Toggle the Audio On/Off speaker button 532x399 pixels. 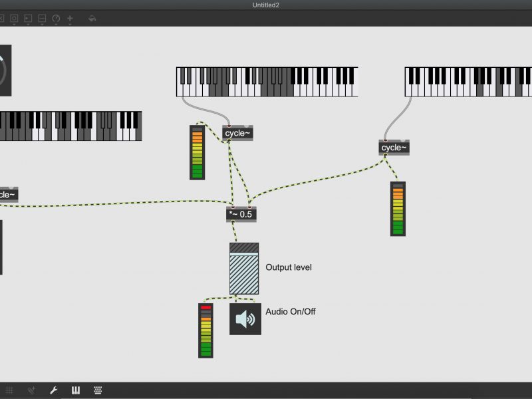point(245,319)
